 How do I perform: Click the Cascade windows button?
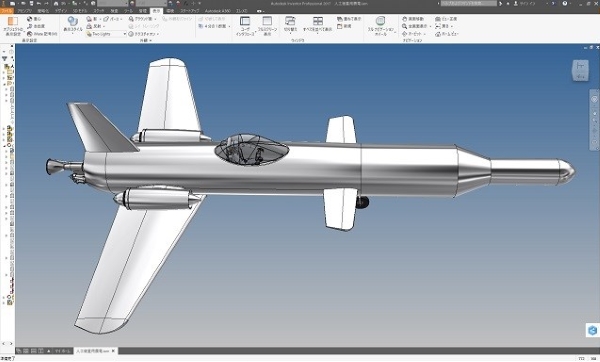(349, 19)
